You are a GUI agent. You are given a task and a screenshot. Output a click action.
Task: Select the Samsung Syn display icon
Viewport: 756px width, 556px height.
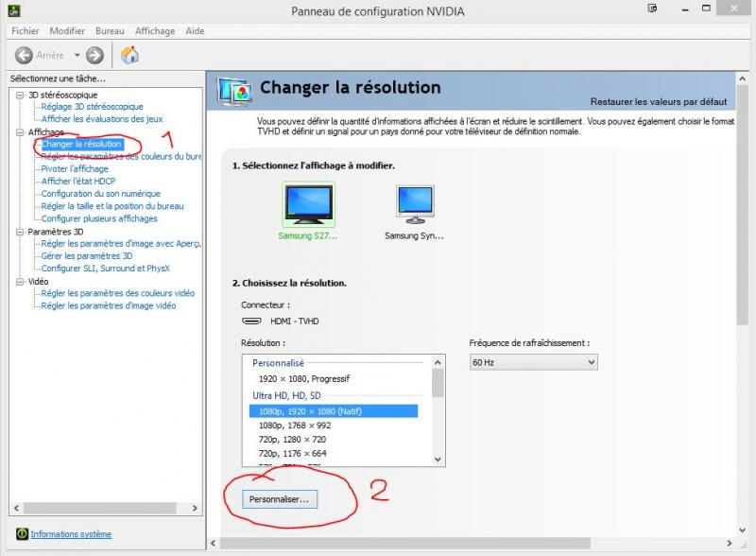point(414,204)
